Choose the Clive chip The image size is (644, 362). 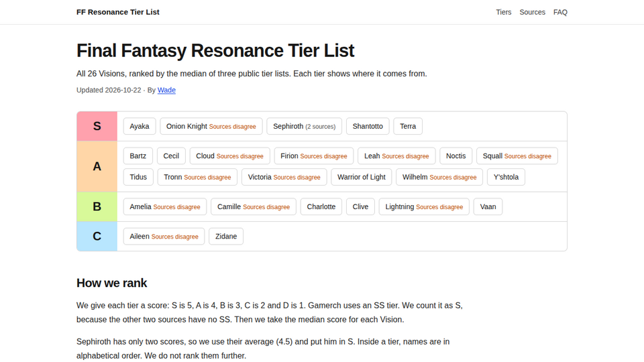[360, 206]
